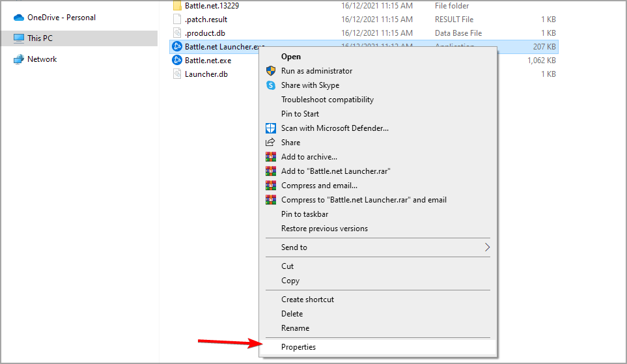Expand the Send to submenu arrow

coord(487,247)
